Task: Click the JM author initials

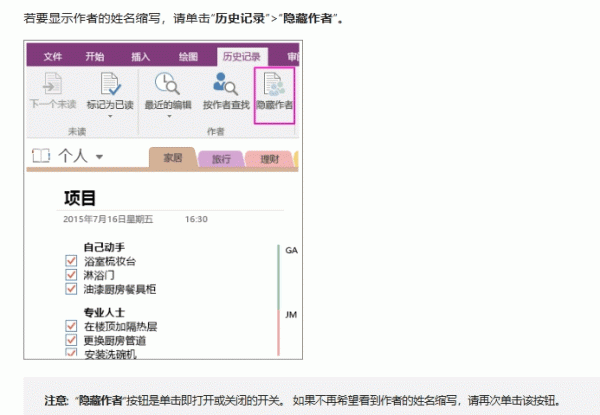Action: (291, 315)
